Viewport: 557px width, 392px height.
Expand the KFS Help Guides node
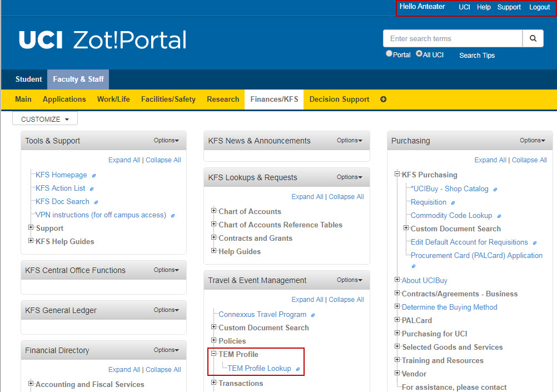point(31,241)
